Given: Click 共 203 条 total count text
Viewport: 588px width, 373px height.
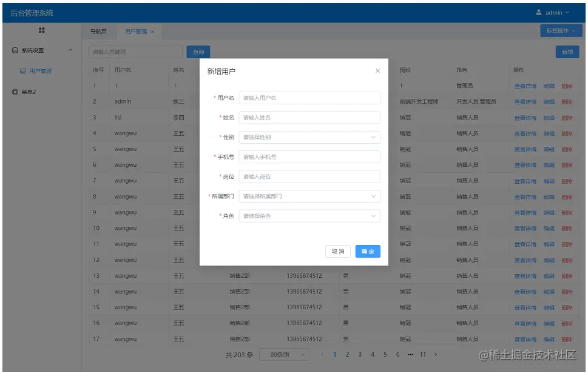Looking at the screenshot, I should click(239, 355).
